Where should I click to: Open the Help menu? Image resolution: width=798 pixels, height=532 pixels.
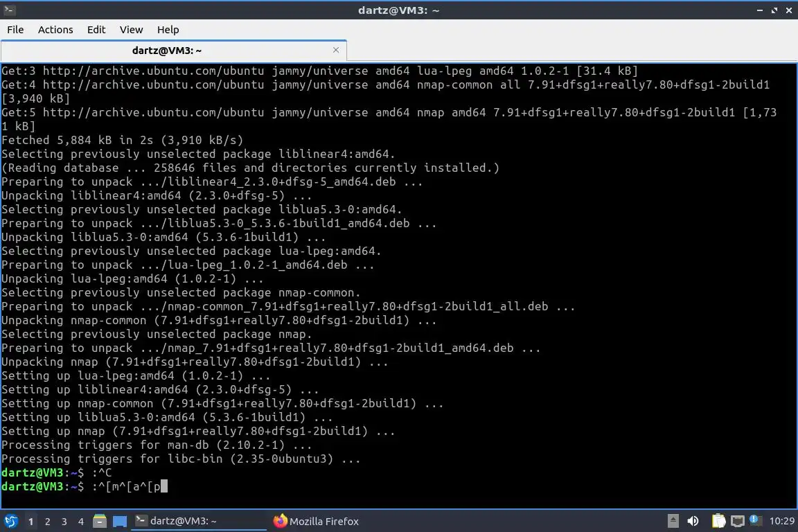[168, 30]
